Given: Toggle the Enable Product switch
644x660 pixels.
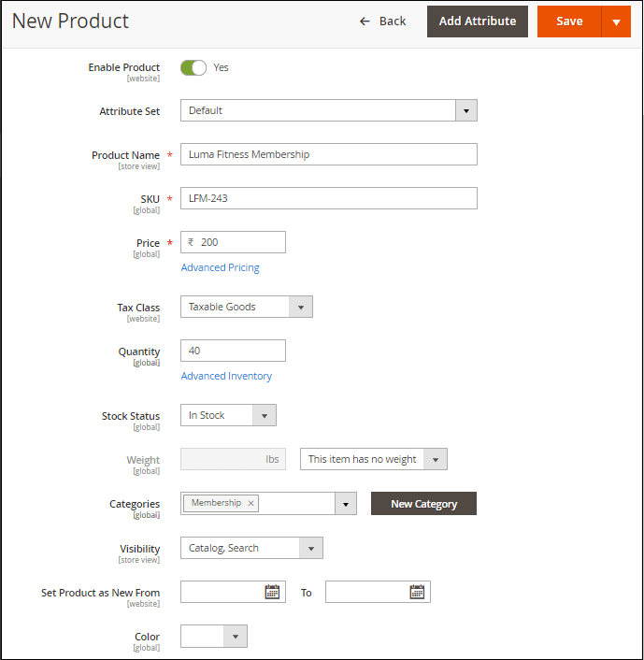Looking at the screenshot, I should [193, 67].
